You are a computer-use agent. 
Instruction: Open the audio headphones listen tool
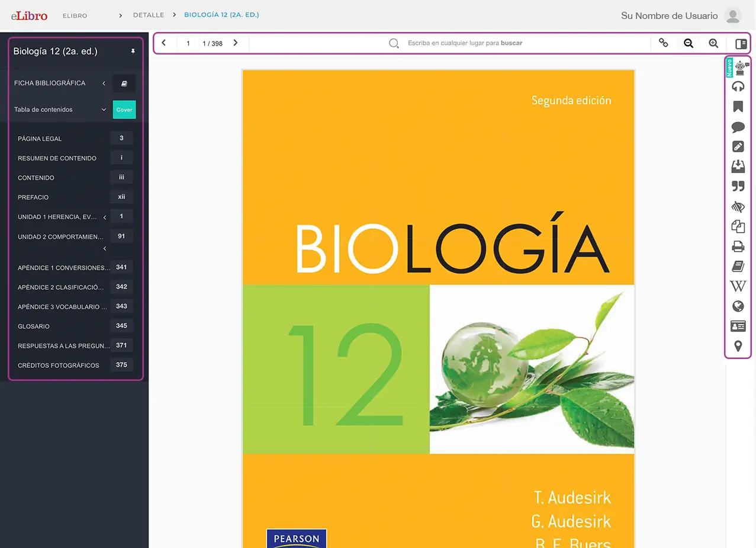point(738,87)
